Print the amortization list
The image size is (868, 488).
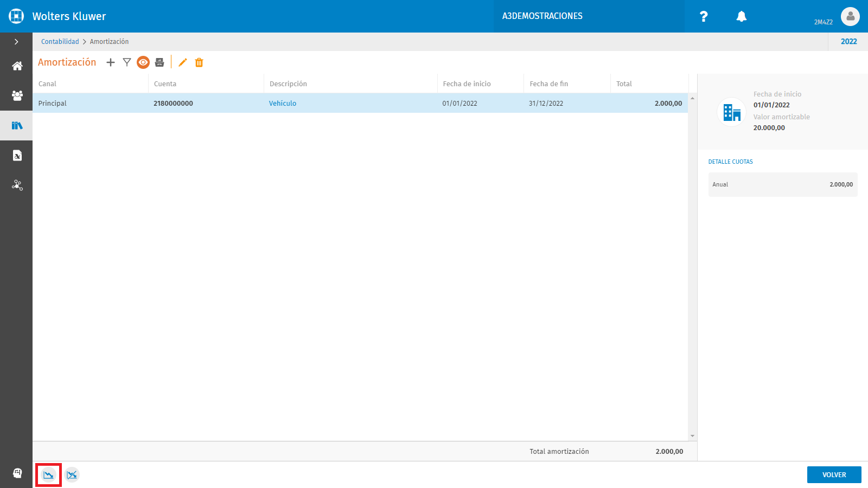(x=159, y=62)
